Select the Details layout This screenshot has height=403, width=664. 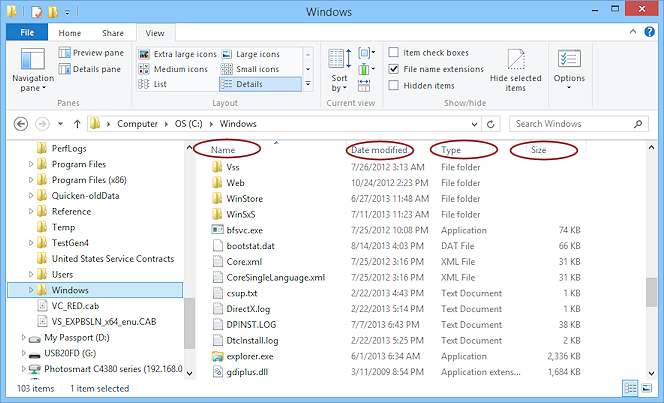260,84
